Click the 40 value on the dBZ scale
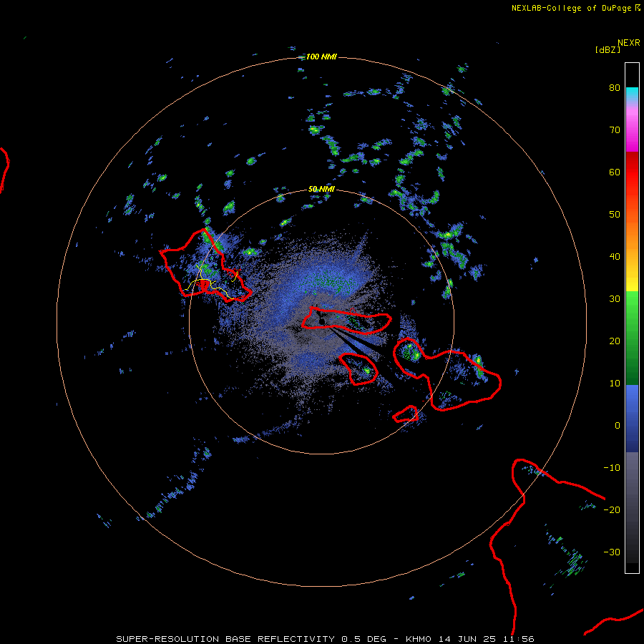The height and width of the screenshot is (644, 644). 615,257
